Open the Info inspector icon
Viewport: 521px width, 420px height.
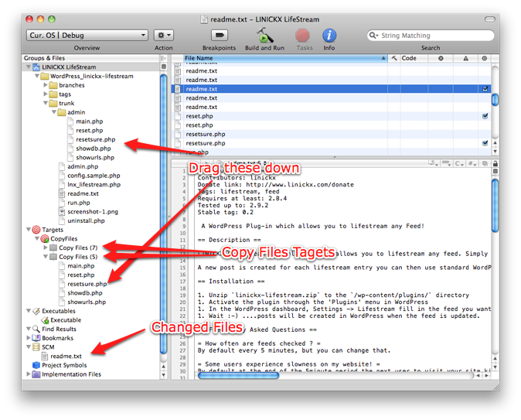pyautogui.click(x=329, y=36)
